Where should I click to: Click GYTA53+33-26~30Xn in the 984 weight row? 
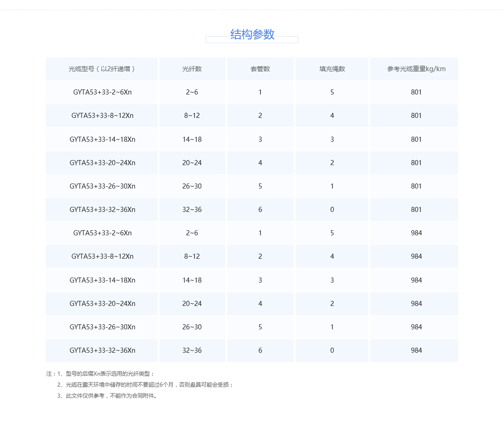103,327
